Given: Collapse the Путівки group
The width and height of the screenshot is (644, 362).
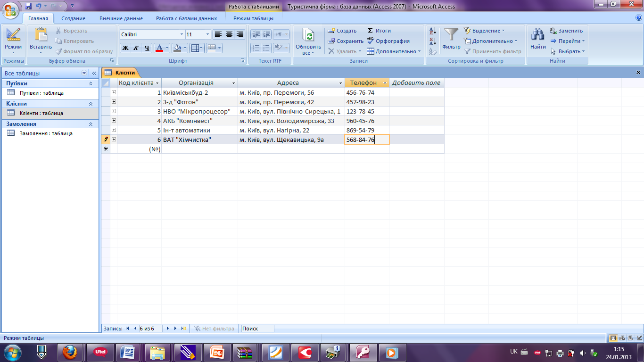Looking at the screenshot, I should [91, 83].
